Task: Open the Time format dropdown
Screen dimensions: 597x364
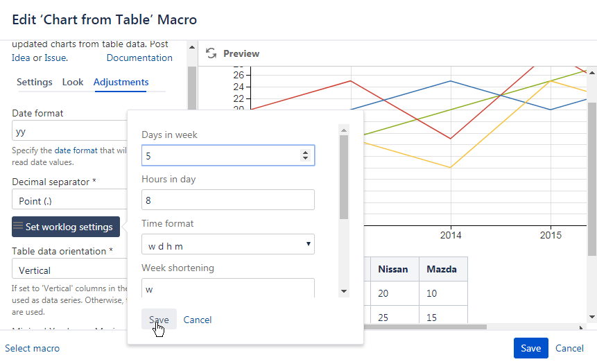Action: tap(227, 245)
